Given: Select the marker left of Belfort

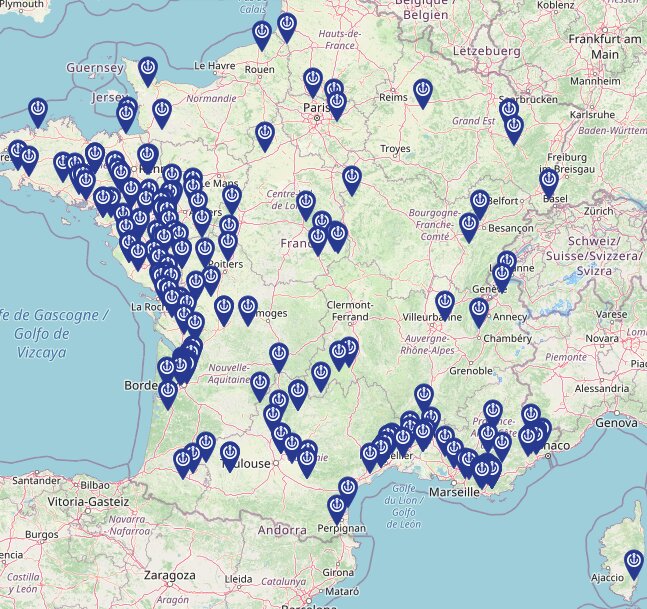Looking at the screenshot, I should [x=480, y=202].
